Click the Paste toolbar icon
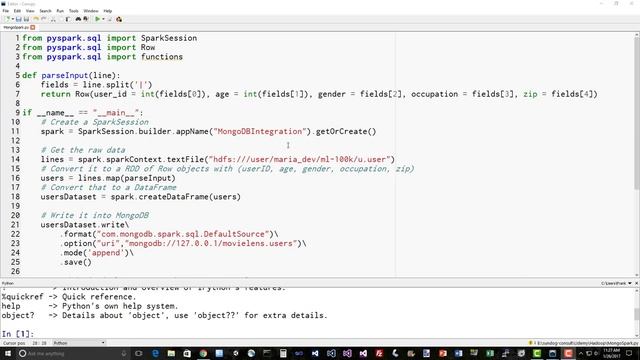The width and height of the screenshot is (640, 360). [67, 19]
